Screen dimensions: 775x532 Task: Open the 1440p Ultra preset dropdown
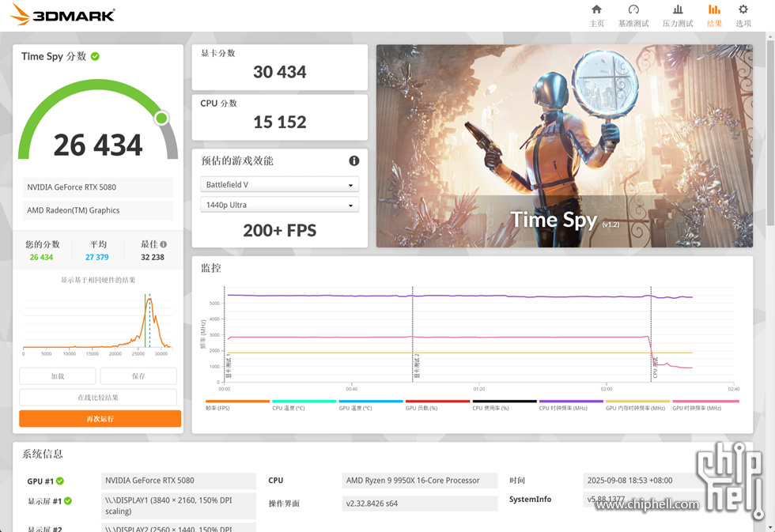point(280,205)
